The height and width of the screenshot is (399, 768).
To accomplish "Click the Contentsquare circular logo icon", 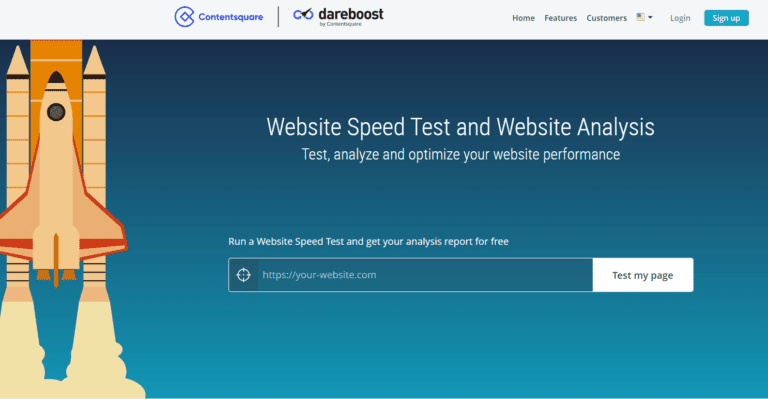I will click(184, 17).
